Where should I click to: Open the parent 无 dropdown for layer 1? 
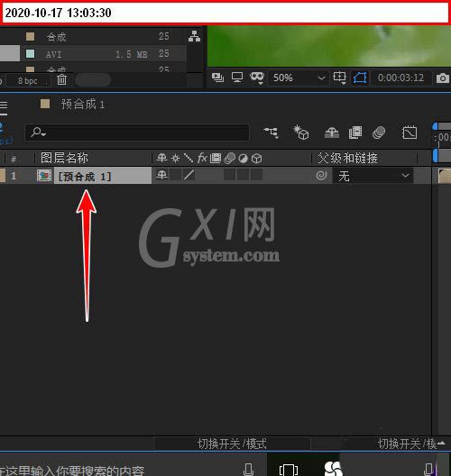[x=373, y=176]
